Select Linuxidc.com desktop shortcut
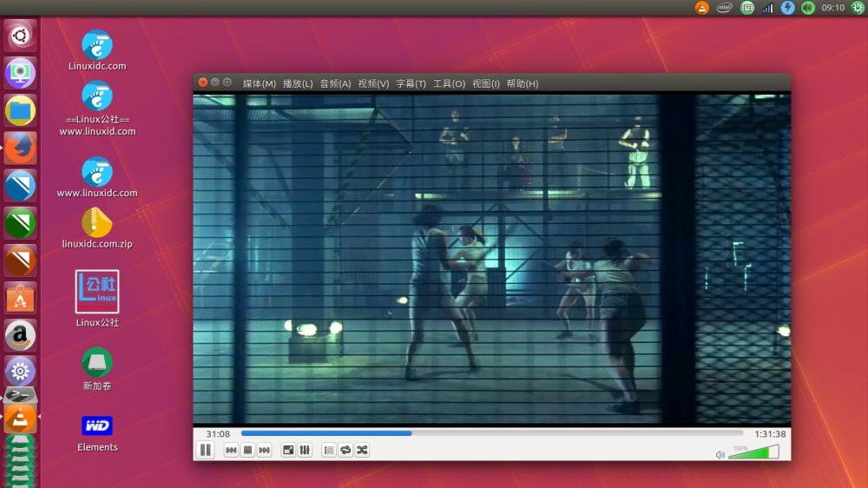868x488 pixels. [x=97, y=50]
